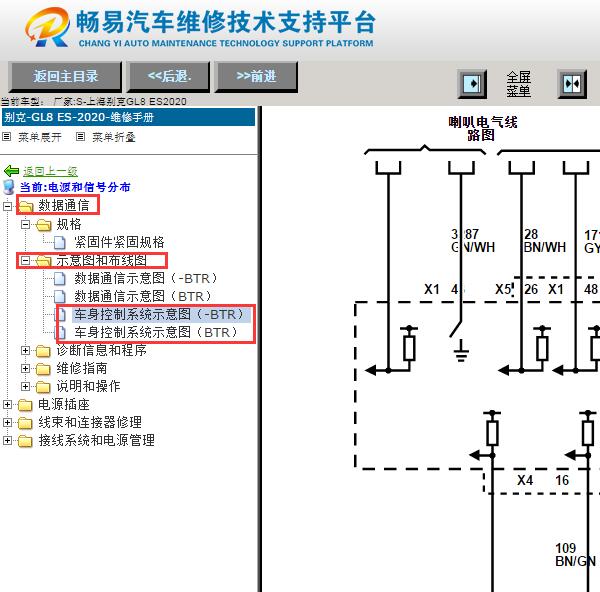
Task: Expand the 诊断信息和程序 node
Action: pos(25,350)
